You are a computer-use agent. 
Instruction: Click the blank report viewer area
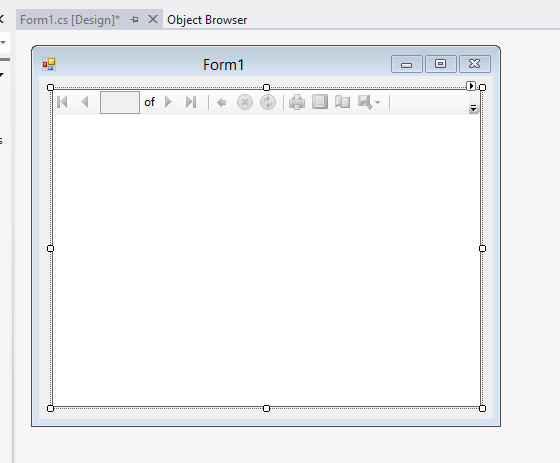click(x=266, y=261)
